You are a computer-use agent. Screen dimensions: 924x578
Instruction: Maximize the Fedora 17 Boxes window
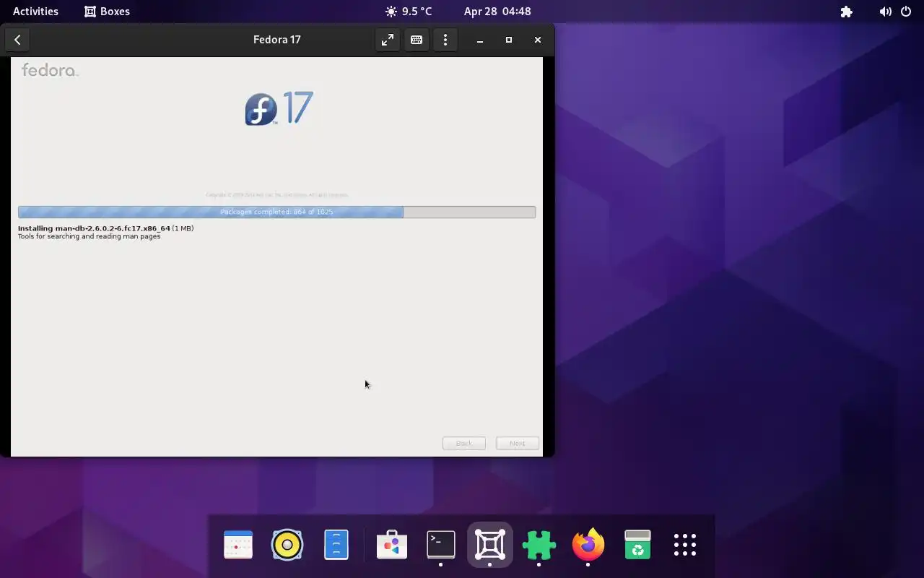[509, 40]
